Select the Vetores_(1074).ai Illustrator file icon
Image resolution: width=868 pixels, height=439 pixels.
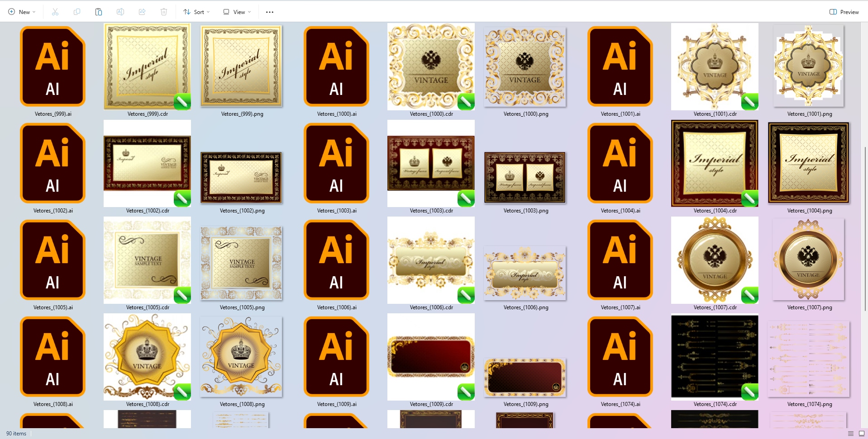pyautogui.click(x=620, y=357)
